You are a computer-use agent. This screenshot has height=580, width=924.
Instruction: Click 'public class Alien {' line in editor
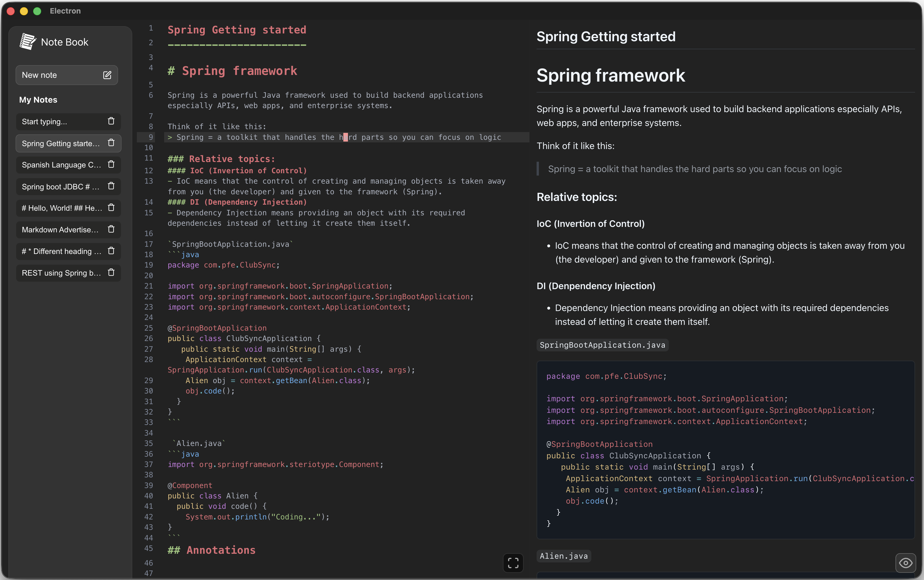212,496
